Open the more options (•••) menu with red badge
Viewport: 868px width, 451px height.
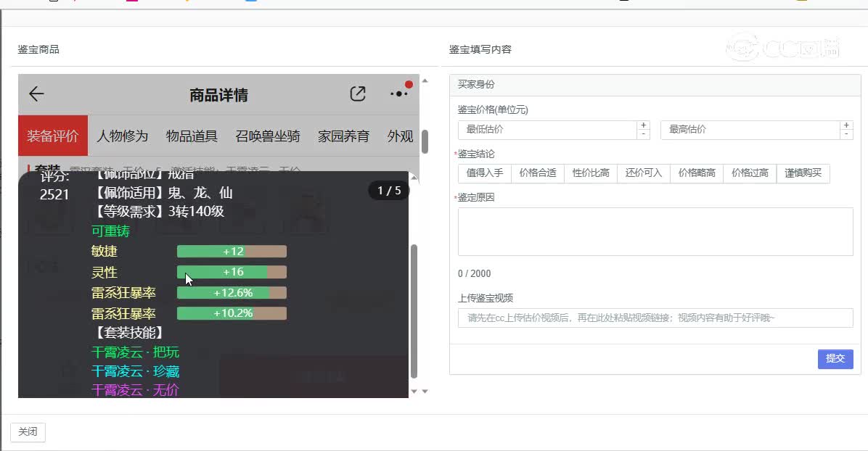click(398, 95)
